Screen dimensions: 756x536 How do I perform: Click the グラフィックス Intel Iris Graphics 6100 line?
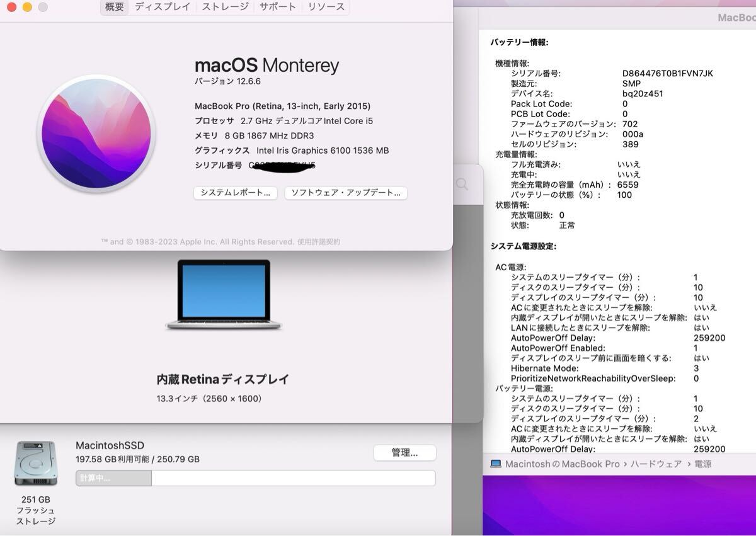click(x=292, y=151)
